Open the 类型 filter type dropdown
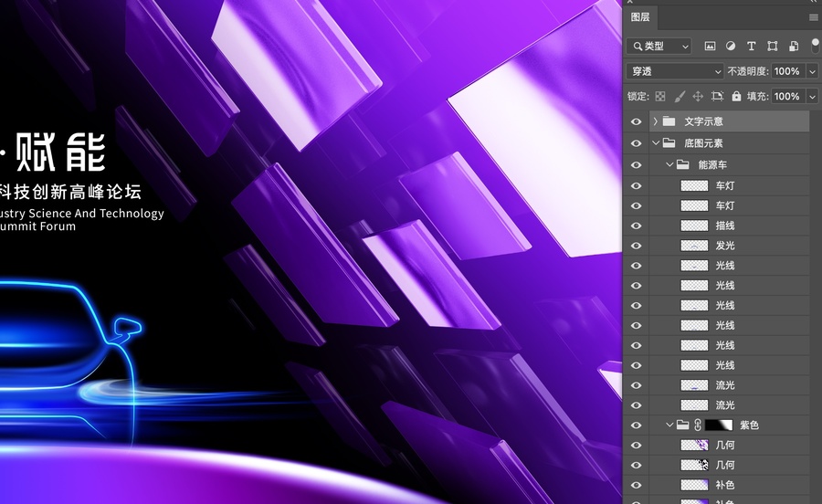The height and width of the screenshot is (504, 822). pyautogui.click(x=659, y=46)
